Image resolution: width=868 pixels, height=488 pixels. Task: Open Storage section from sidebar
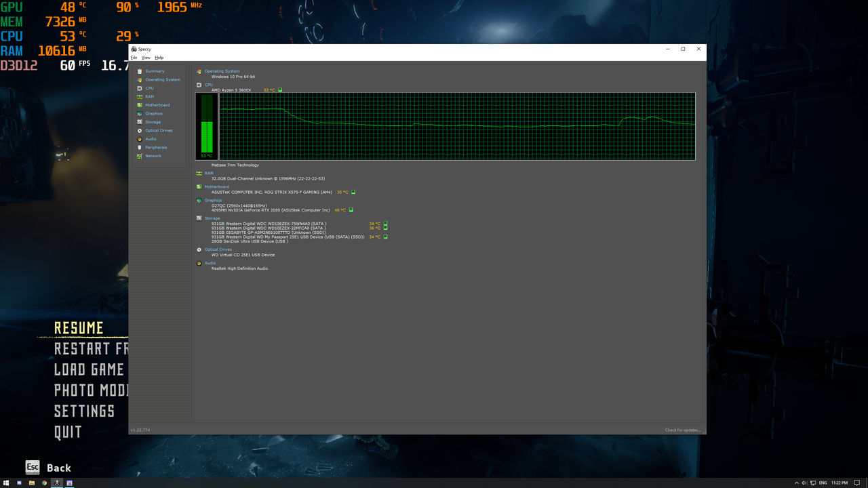tap(153, 122)
